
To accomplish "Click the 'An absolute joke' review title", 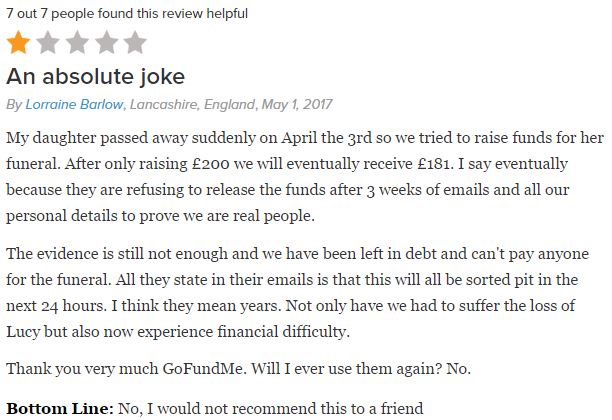I will coord(95,76).
